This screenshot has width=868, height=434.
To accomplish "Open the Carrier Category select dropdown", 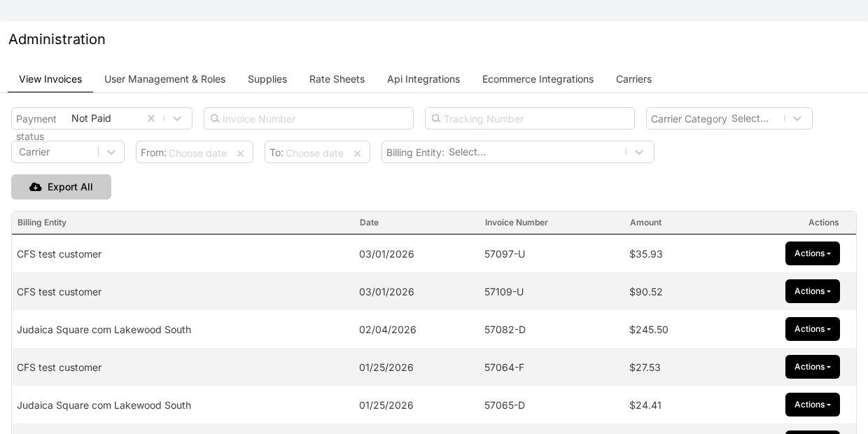I will (797, 118).
